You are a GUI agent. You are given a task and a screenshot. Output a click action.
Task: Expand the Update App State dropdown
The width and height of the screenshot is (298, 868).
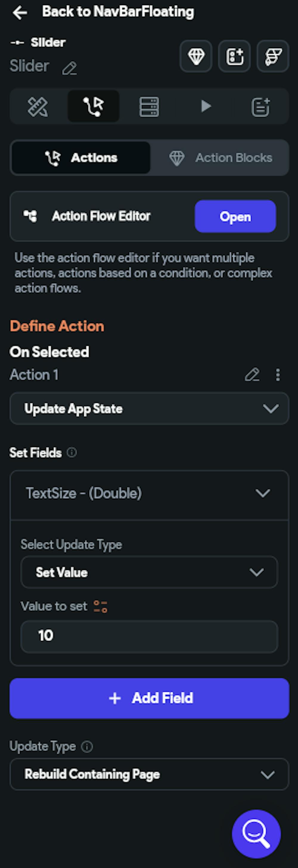(x=149, y=409)
